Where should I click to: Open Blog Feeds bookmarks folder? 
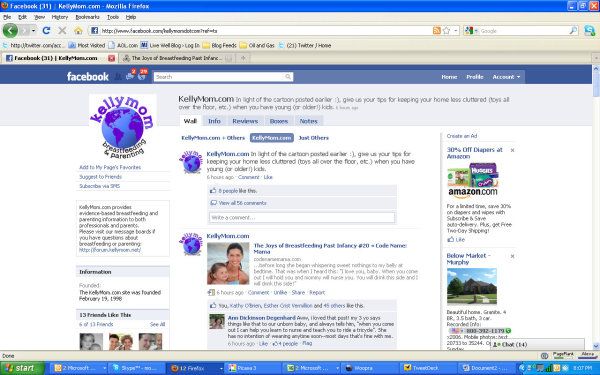pyautogui.click(x=220, y=45)
